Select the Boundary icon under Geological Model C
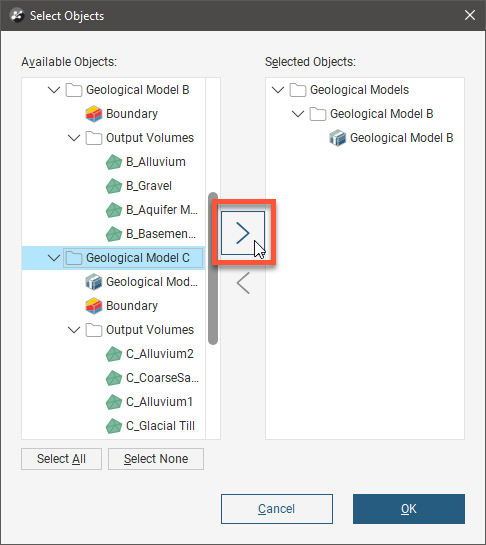 click(x=94, y=306)
